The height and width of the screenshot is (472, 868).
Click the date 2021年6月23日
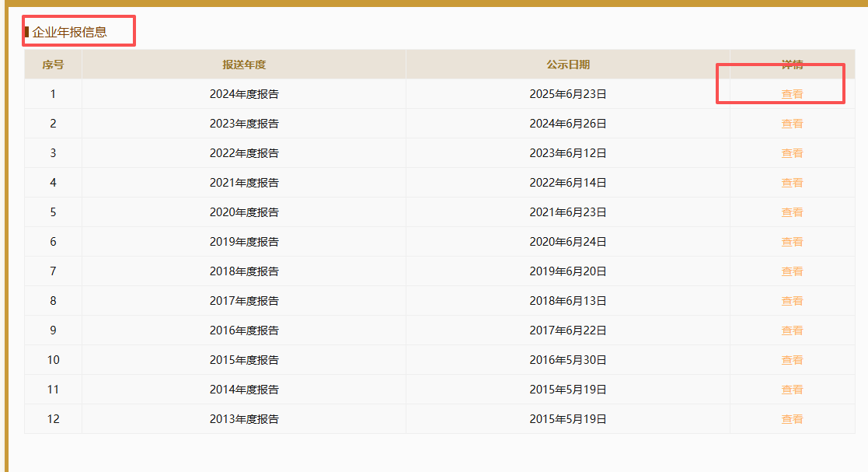point(568,212)
